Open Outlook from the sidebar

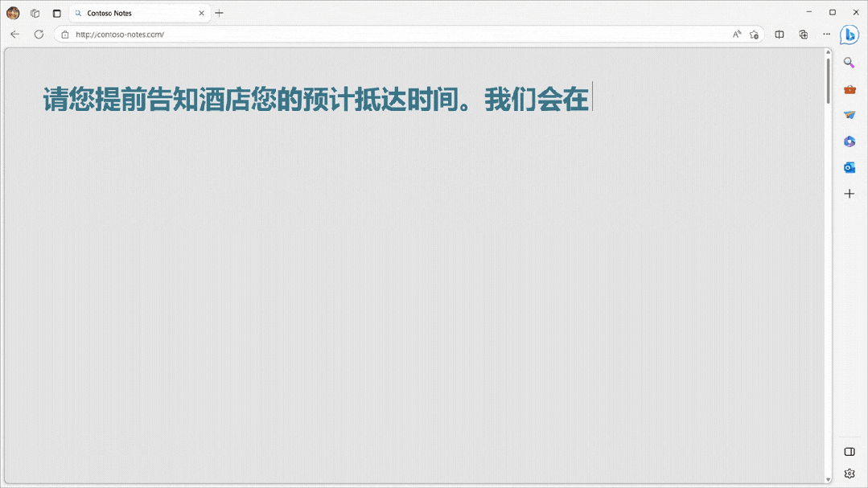tap(849, 167)
